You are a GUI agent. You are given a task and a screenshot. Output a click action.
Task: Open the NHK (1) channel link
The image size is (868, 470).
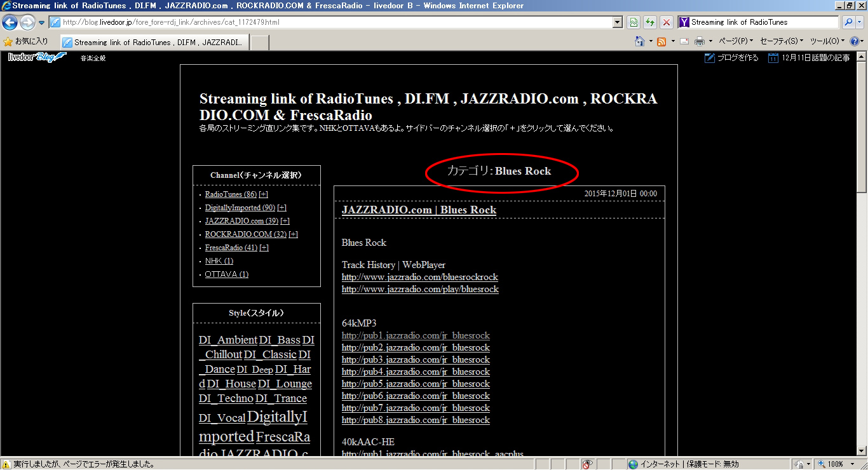coord(219,261)
